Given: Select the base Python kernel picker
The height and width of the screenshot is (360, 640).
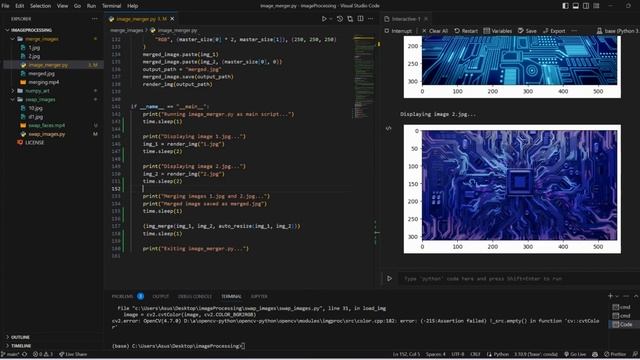Looking at the screenshot, I should [x=618, y=31].
